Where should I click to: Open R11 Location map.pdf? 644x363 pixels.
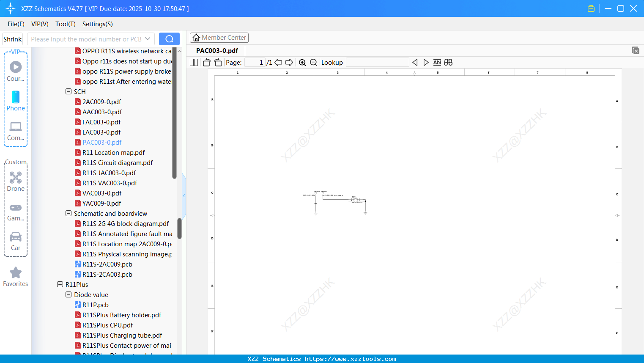pos(113,152)
